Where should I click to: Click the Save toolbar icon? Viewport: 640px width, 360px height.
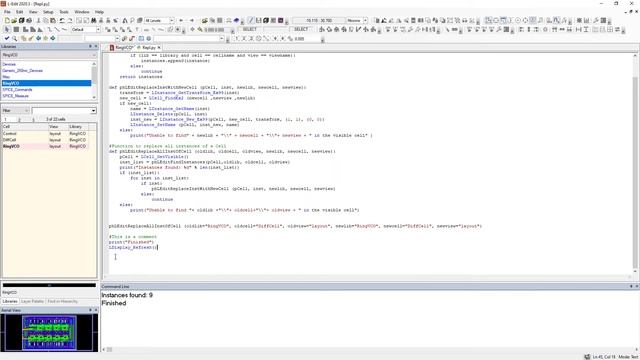(x=22, y=20)
